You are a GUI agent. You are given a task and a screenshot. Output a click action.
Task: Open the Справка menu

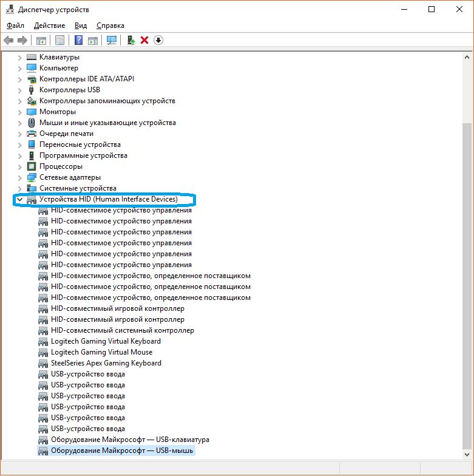click(x=110, y=25)
